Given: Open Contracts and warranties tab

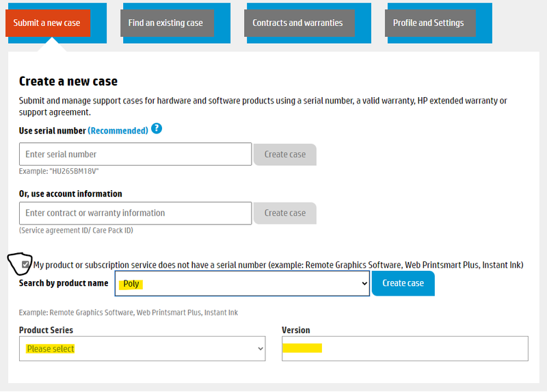Looking at the screenshot, I should (299, 23).
